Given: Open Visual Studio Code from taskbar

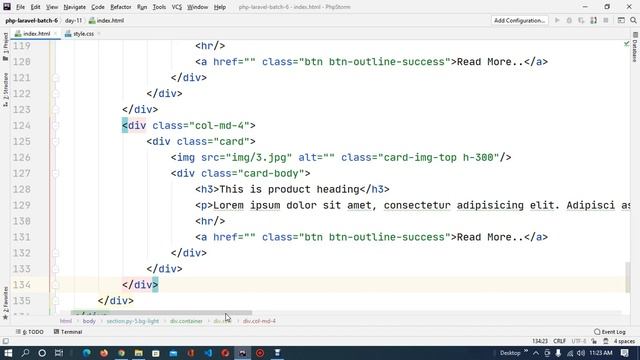Looking at the screenshot, I should pos(208,353).
